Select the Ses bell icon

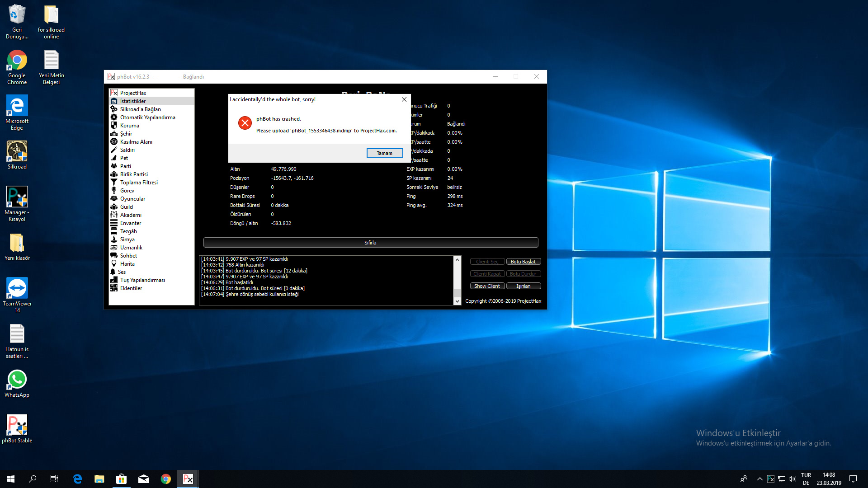(x=113, y=272)
